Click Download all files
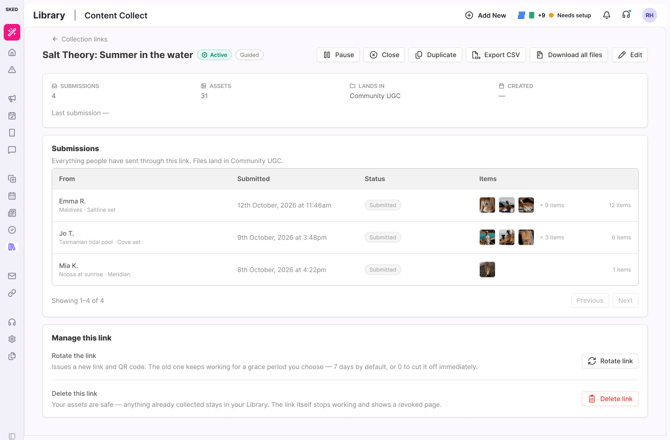This screenshot has width=670, height=440. [569, 55]
